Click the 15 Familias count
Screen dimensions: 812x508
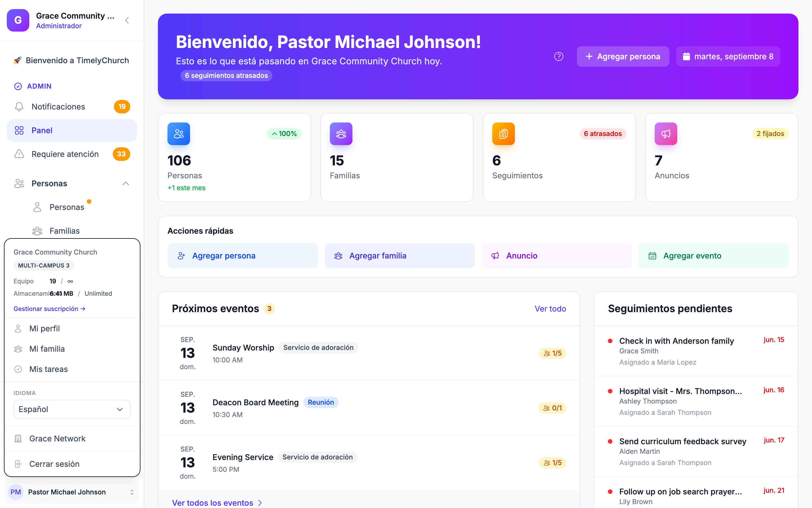click(x=337, y=161)
